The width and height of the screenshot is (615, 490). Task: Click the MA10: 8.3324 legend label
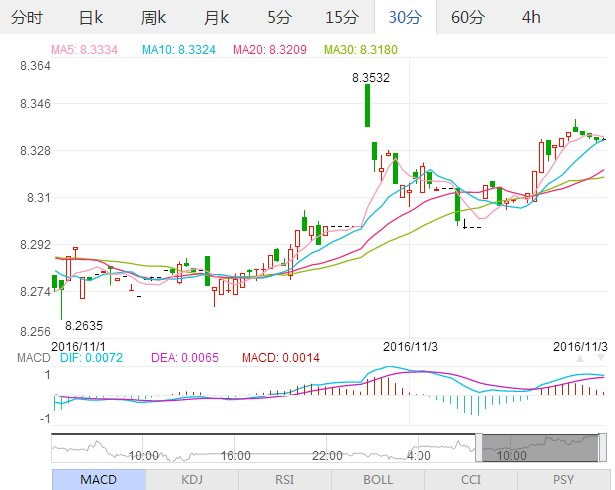[179, 50]
